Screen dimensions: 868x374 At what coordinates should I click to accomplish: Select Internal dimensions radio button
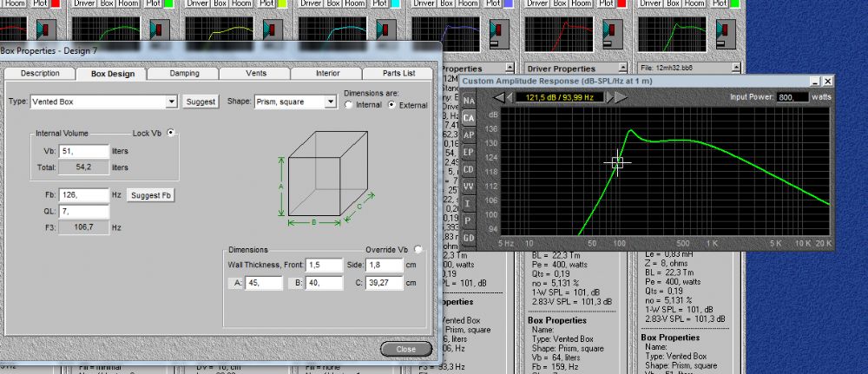point(349,105)
